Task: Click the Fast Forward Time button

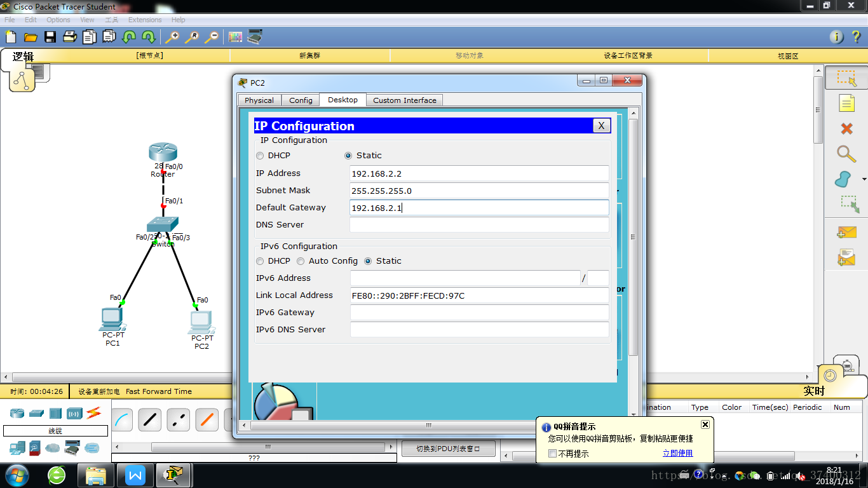Action: click(x=159, y=391)
